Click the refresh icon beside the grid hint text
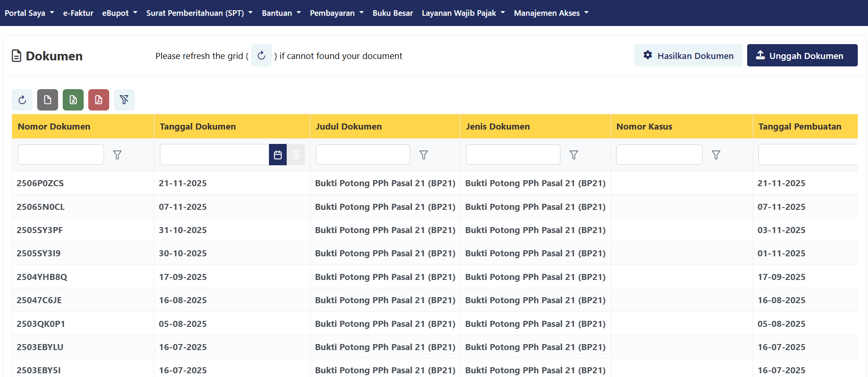The height and width of the screenshot is (377, 868). click(261, 56)
